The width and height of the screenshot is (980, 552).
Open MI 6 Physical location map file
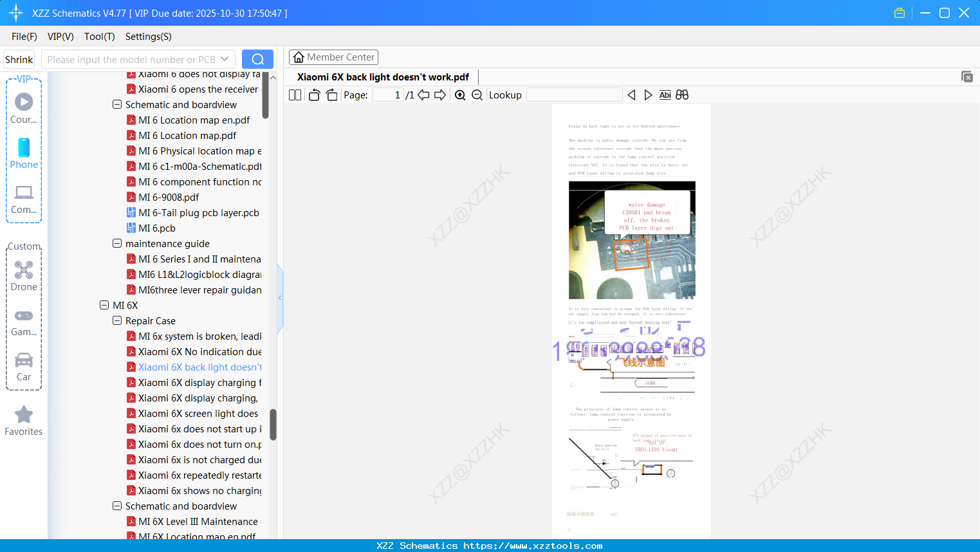click(200, 151)
